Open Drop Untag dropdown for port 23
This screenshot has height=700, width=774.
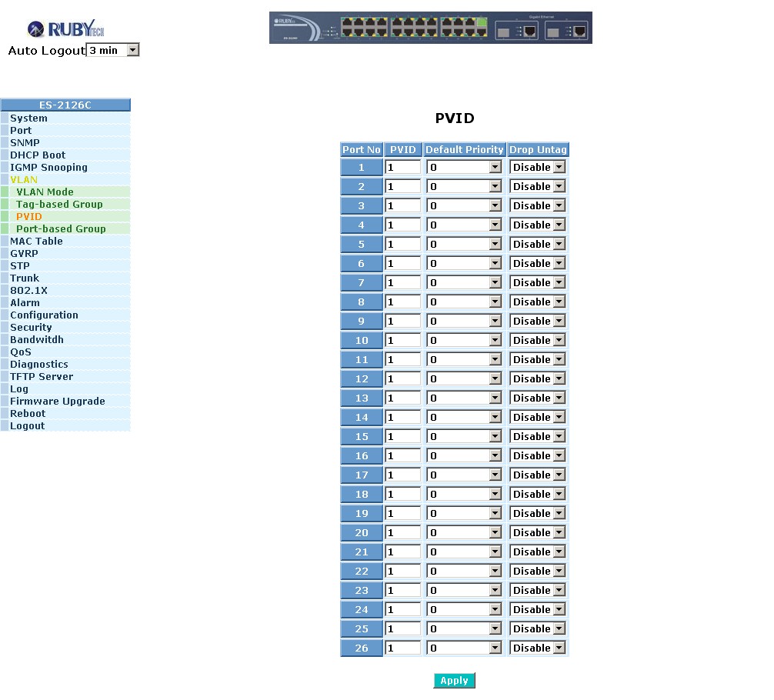[538, 591]
